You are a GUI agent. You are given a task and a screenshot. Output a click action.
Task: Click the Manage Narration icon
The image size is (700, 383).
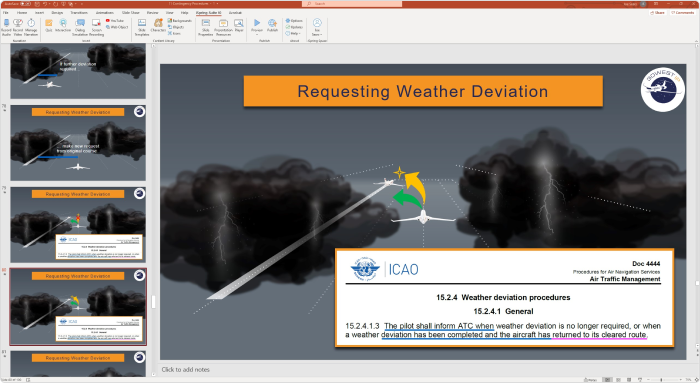(x=31, y=27)
